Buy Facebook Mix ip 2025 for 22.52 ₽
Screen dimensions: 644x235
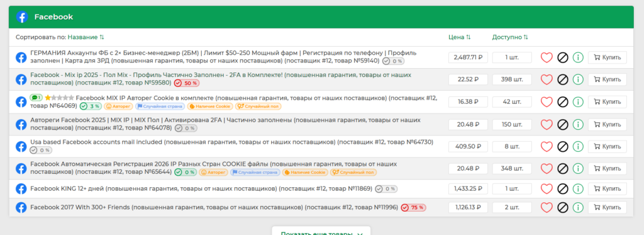(608, 79)
